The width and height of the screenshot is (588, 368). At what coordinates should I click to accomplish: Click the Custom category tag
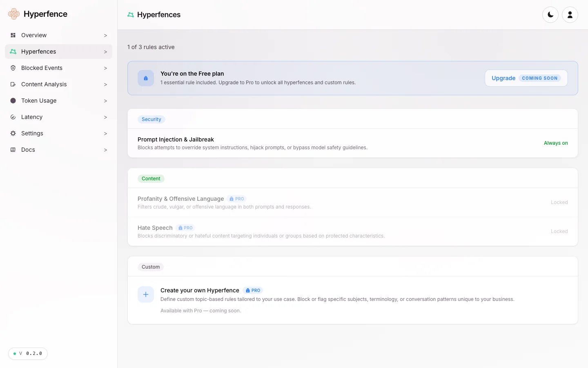[151, 267]
